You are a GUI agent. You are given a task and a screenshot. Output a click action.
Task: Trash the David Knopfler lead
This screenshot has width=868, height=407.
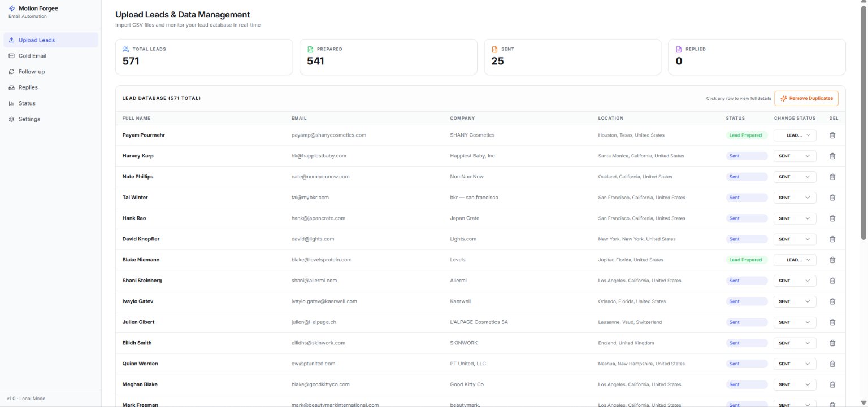[832, 239]
